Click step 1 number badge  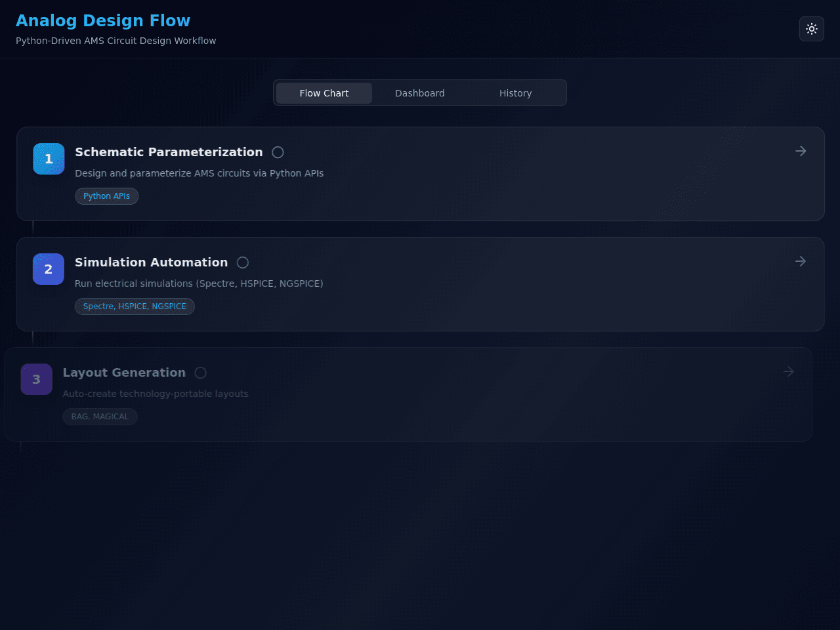[49, 159]
